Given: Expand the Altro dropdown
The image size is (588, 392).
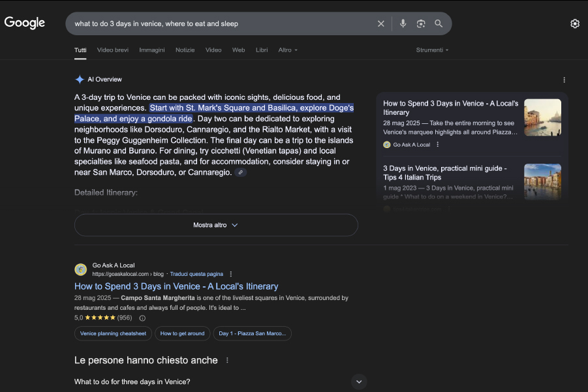Looking at the screenshot, I should click(288, 50).
